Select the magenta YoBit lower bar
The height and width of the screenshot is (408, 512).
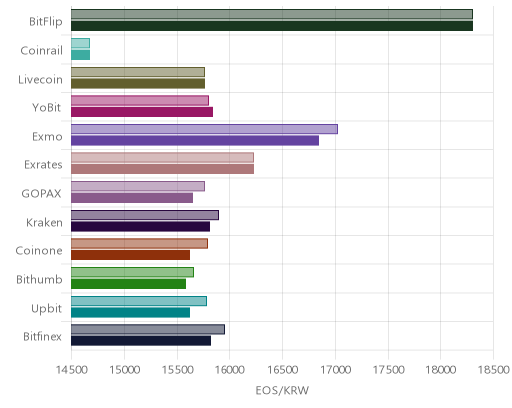[142, 112]
